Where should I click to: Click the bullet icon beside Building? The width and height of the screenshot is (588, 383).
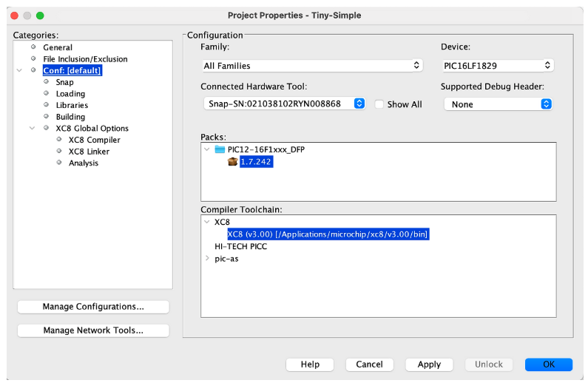(x=46, y=117)
